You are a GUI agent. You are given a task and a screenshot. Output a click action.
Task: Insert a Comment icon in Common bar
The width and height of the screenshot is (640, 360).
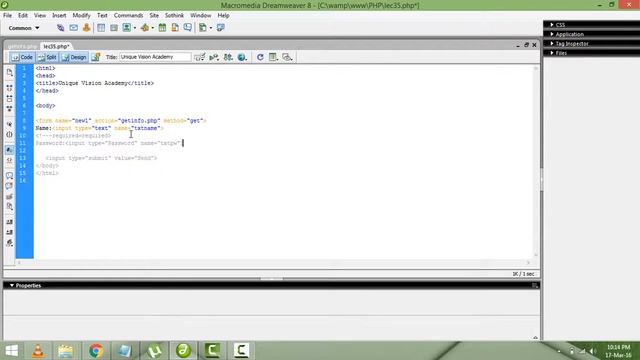tap(187, 28)
